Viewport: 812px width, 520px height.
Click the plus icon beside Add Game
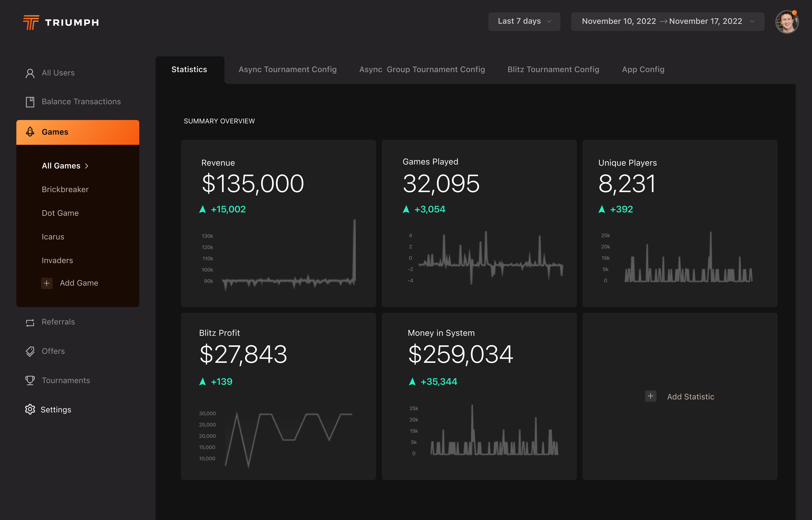click(x=47, y=283)
